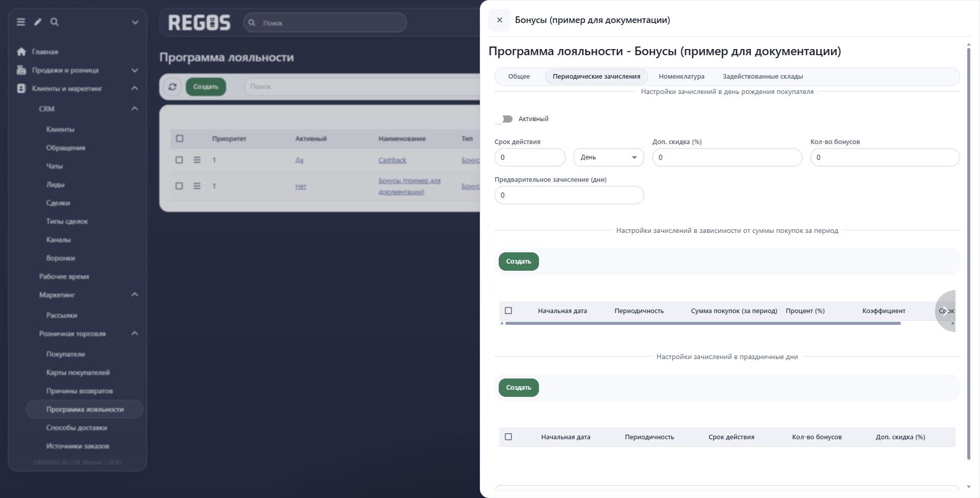Click the panel's vertical scrollbar

pyautogui.click(x=968, y=253)
